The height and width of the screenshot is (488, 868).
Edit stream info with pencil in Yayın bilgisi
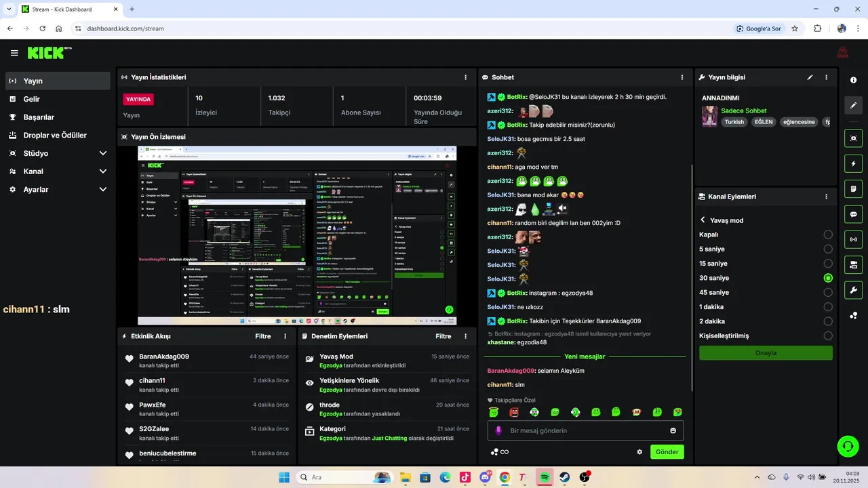[x=810, y=77]
